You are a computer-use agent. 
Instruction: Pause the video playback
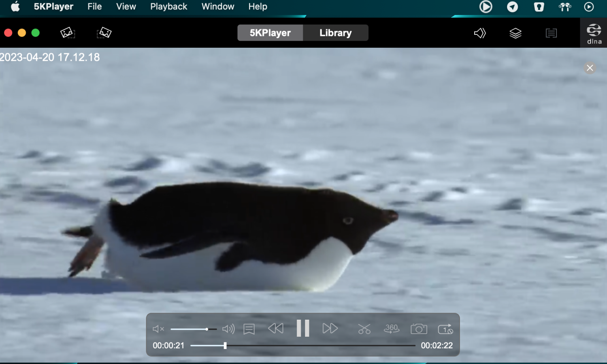303,328
